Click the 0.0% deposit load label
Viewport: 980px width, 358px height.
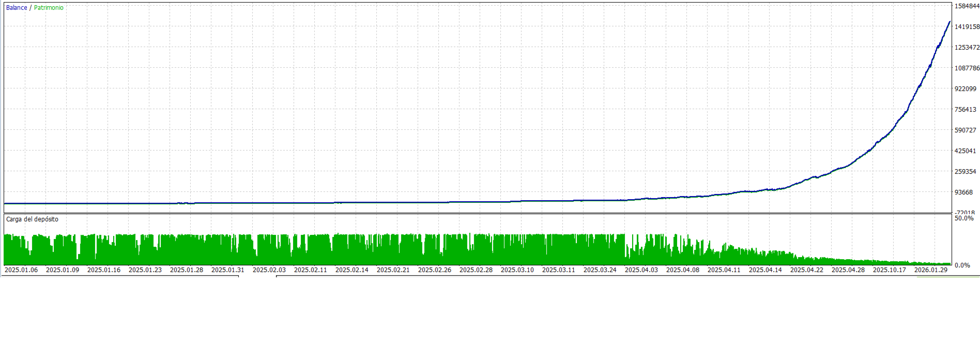tap(962, 265)
